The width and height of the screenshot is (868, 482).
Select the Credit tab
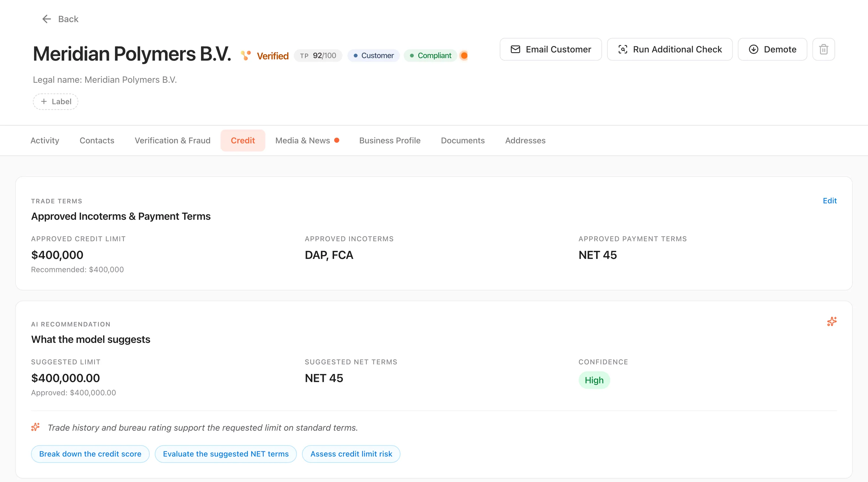(x=242, y=141)
